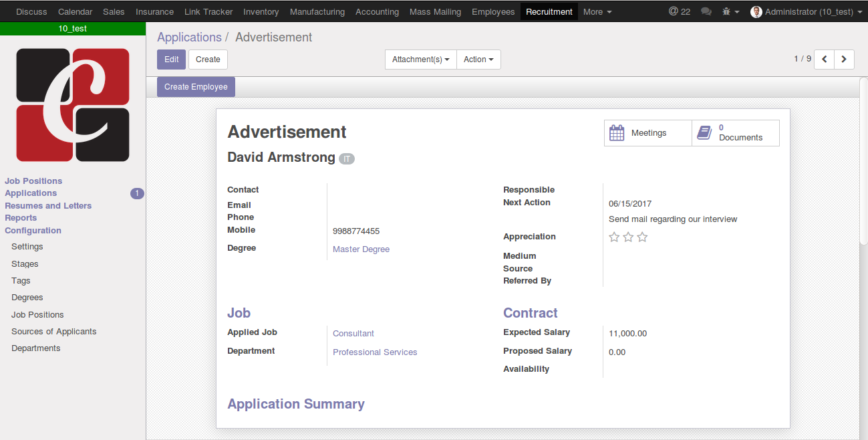Set appreciation to two stars

[628, 237]
